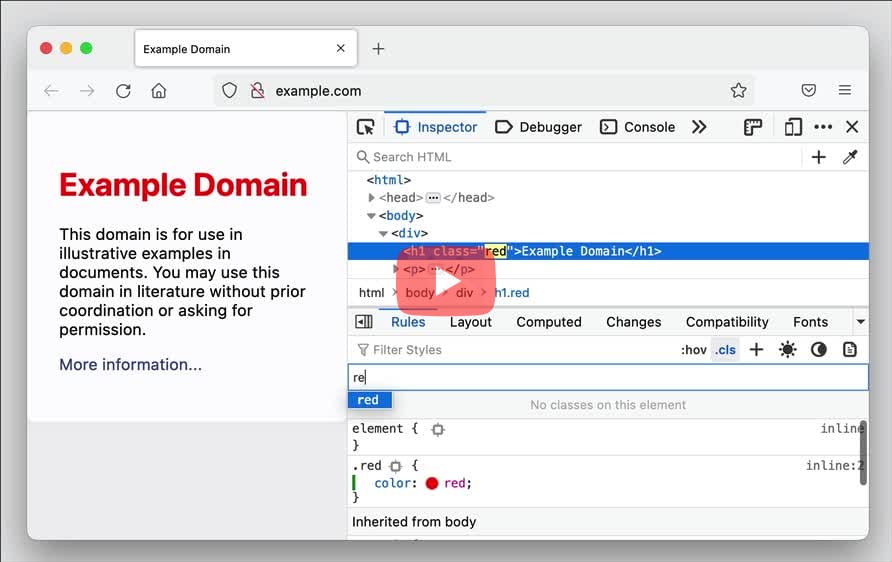Image resolution: width=892 pixels, height=562 pixels.
Task: Toggle Responsive Design Mode icon
Action: pos(792,127)
